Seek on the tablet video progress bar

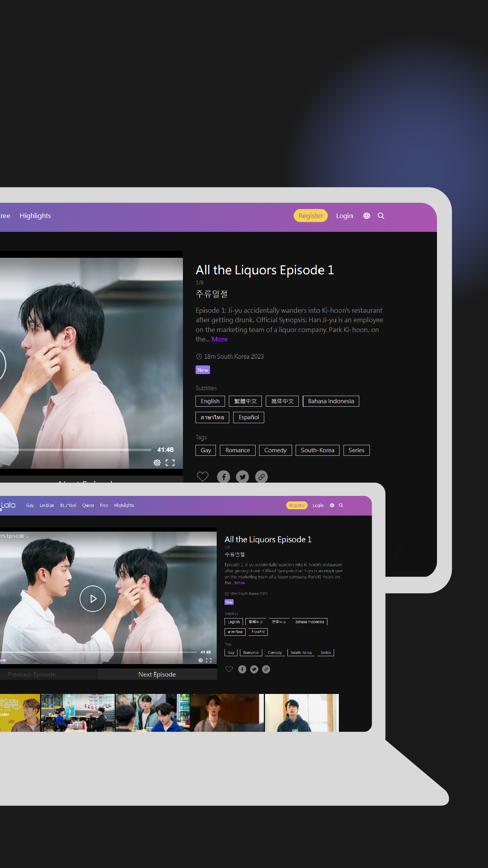click(75, 450)
